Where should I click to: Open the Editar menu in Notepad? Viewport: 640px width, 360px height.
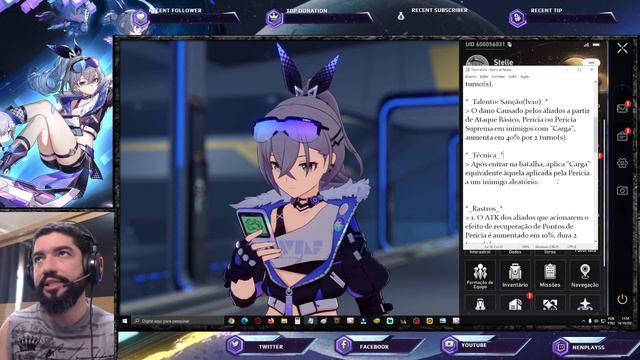coord(484,76)
